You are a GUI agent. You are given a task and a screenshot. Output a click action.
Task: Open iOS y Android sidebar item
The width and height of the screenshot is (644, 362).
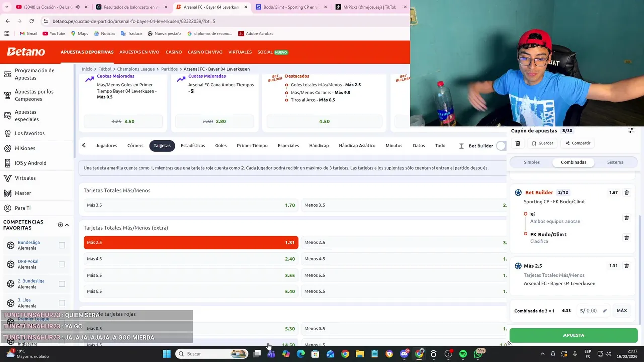click(30, 163)
